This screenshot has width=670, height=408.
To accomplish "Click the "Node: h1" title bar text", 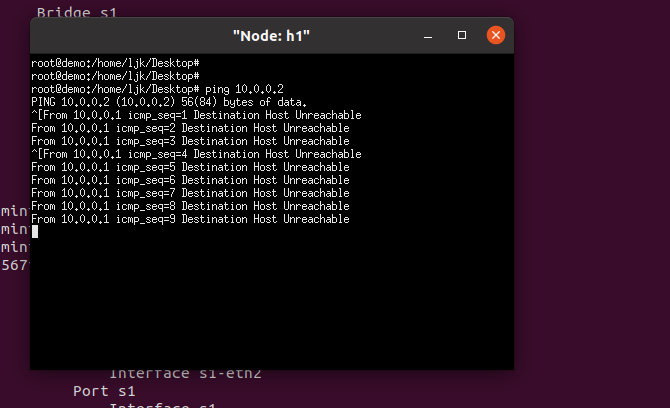I will 271,36.
